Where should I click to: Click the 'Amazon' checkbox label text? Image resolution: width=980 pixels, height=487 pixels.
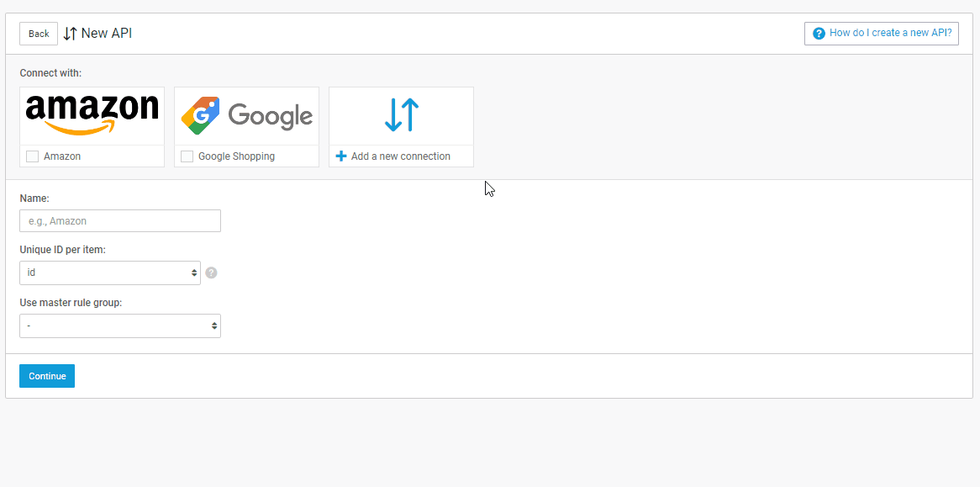[62, 156]
